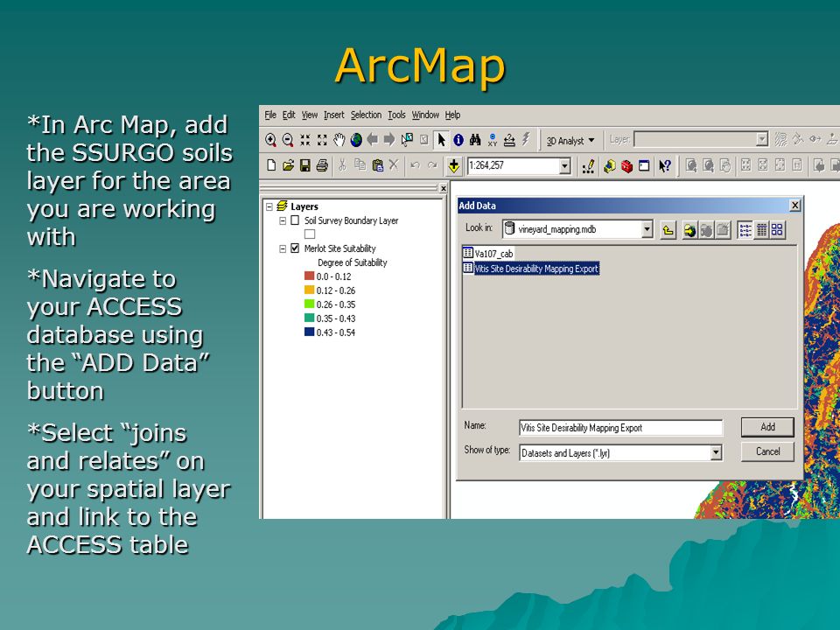Close the Add Data dialog

pyautogui.click(x=795, y=205)
